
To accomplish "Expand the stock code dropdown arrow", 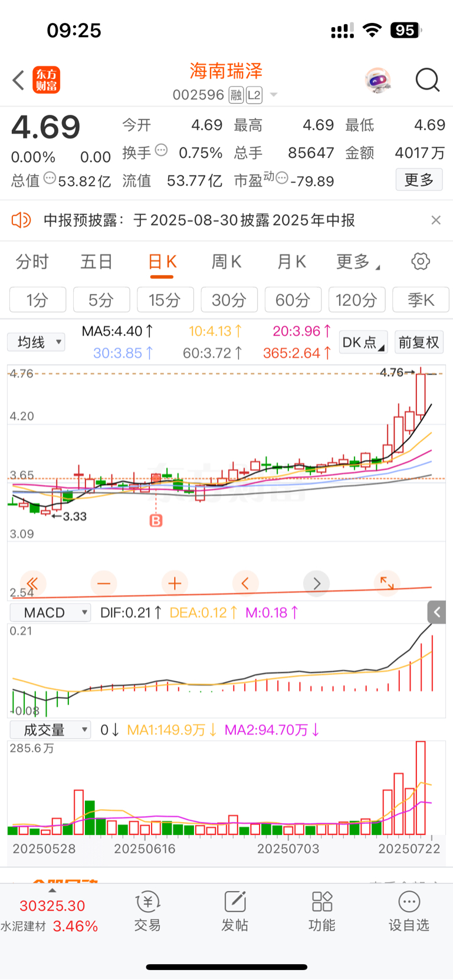I will [273, 95].
